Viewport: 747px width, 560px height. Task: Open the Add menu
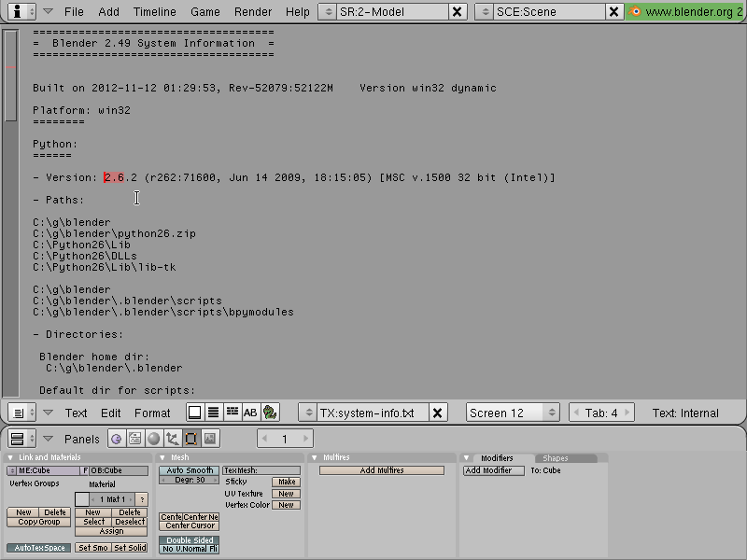pyautogui.click(x=108, y=11)
